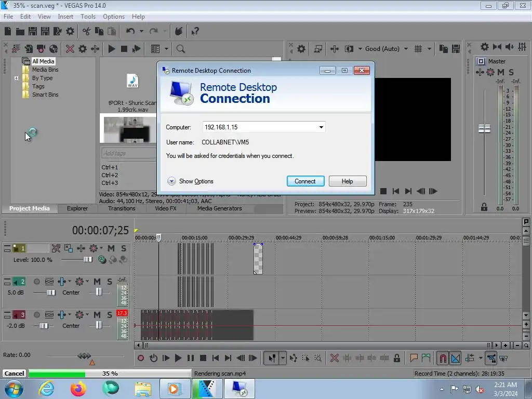This screenshot has width=532, height=399.
Task: Open overlays grid dropdown arrow in preview
Action: click(x=429, y=49)
